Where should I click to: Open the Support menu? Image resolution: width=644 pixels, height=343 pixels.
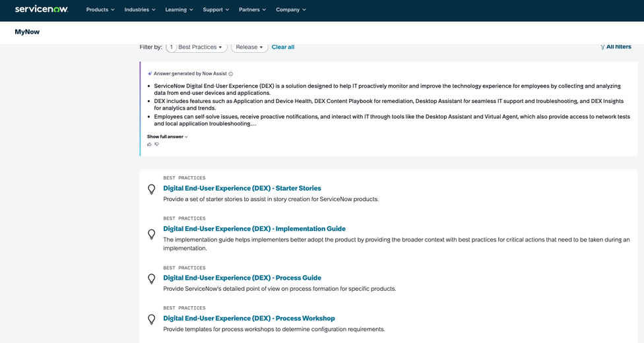point(216,9)
